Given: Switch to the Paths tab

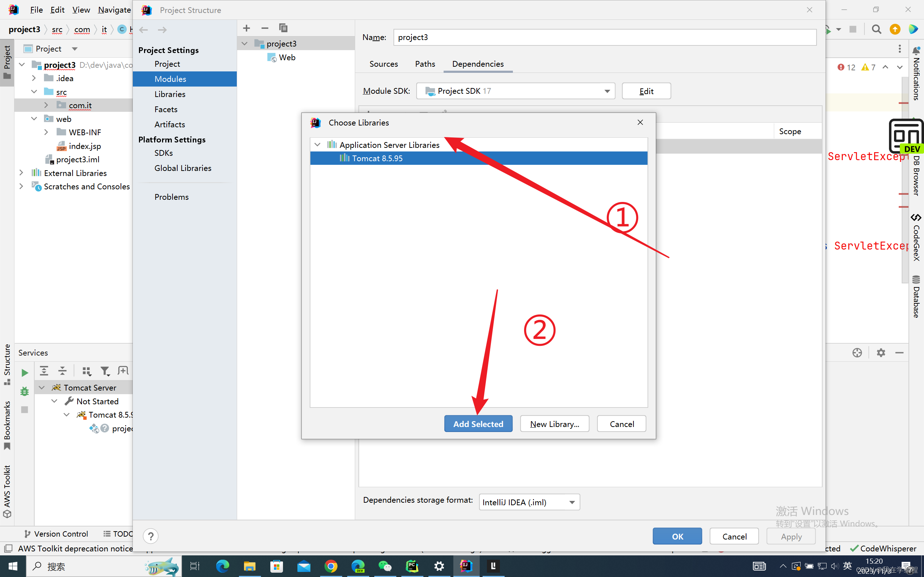Looking at the screenshot, I should click(x=425, y=64).
